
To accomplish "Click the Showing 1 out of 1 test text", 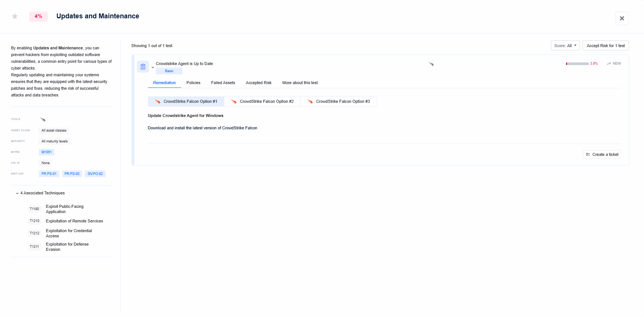I will [x=152, y=46].
